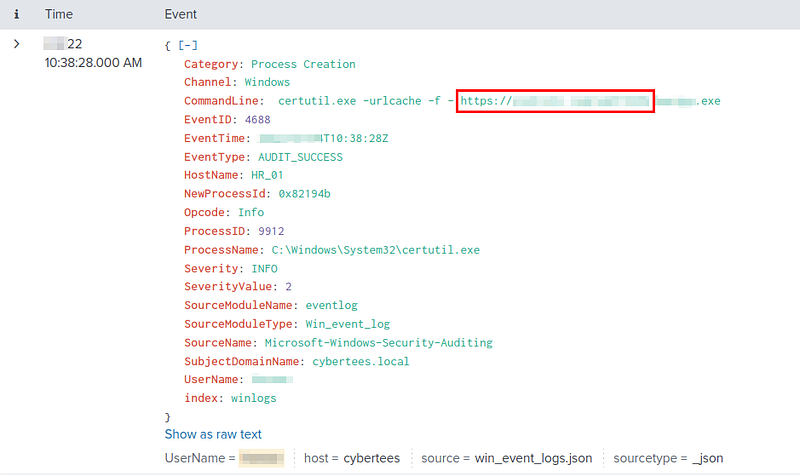This screenshot has width=800, height=475.
Task: Click the Time column header
Action: pyautogui.click(x=59, y=14)
